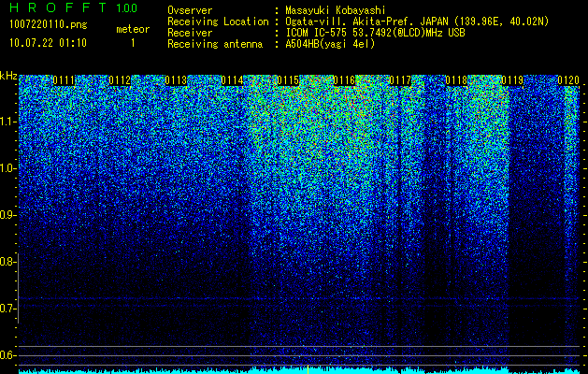Select the ICOM IC-575 53.7492 MHz USB text
This screenshot has width=588, height=374.
(x=375, y=33)
